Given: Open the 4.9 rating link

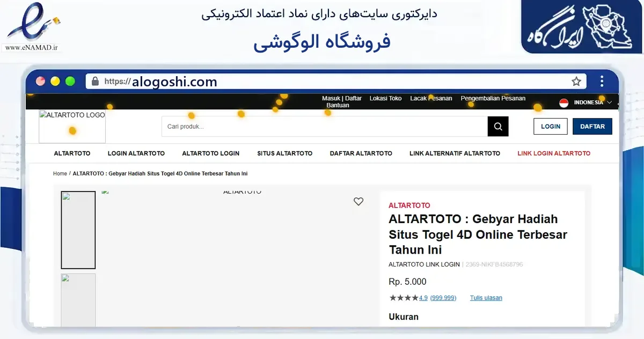Looking at the screenshot, I should click(x=423, y=298).
